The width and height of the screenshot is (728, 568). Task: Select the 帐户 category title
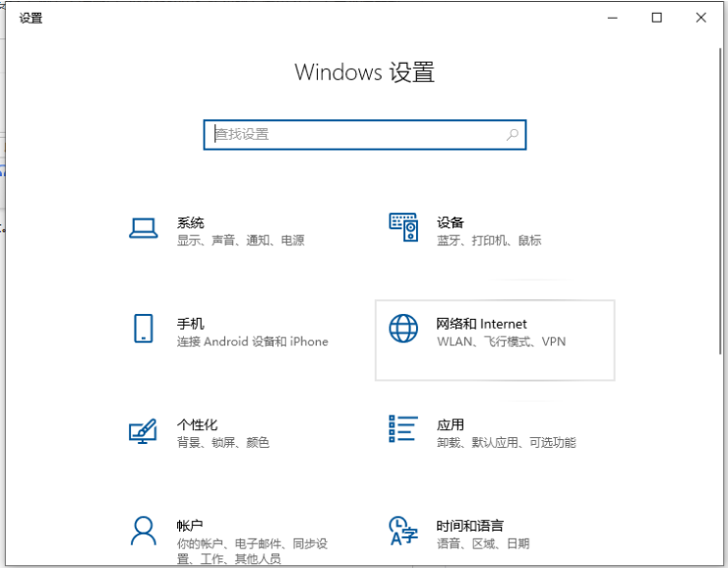point(191,527)
